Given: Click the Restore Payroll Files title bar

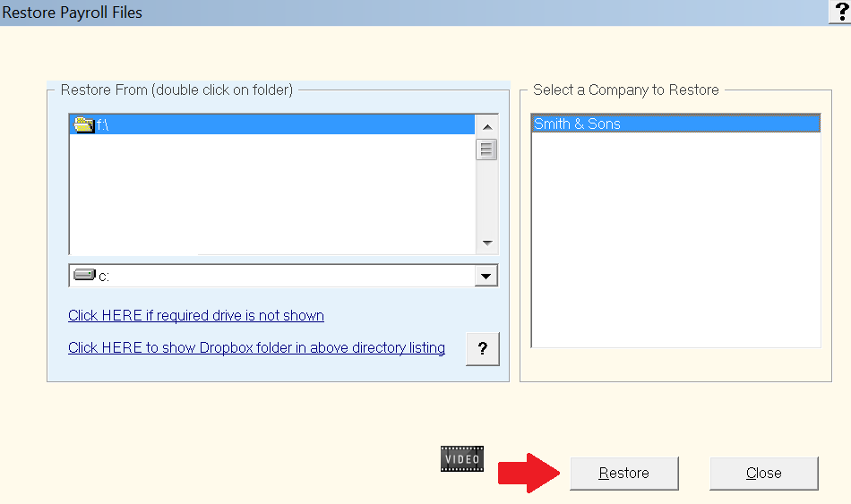Looking at the screenshot, I should click(412, 13).
